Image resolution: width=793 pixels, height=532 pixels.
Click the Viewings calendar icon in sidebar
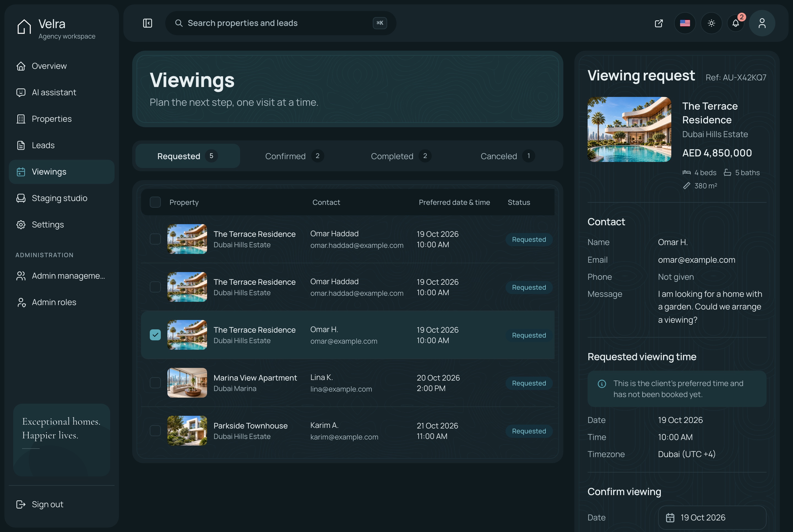[x=21, y=172]
